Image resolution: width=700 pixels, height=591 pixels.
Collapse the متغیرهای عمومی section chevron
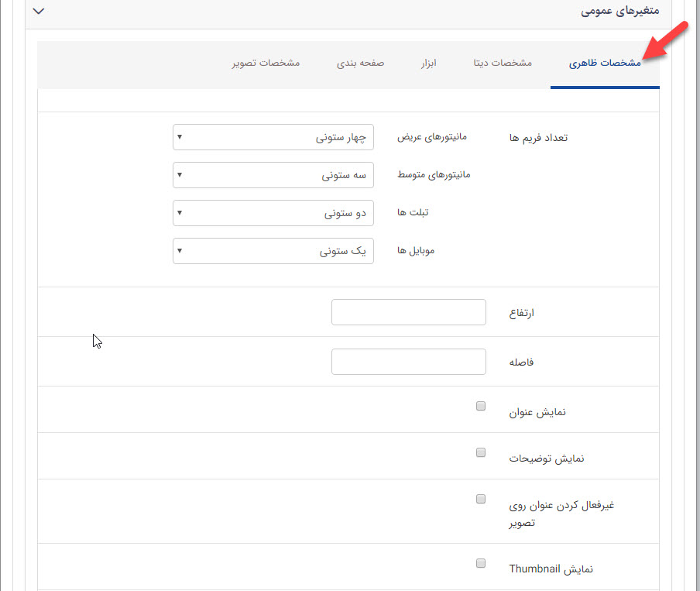(x=38, y=12)
